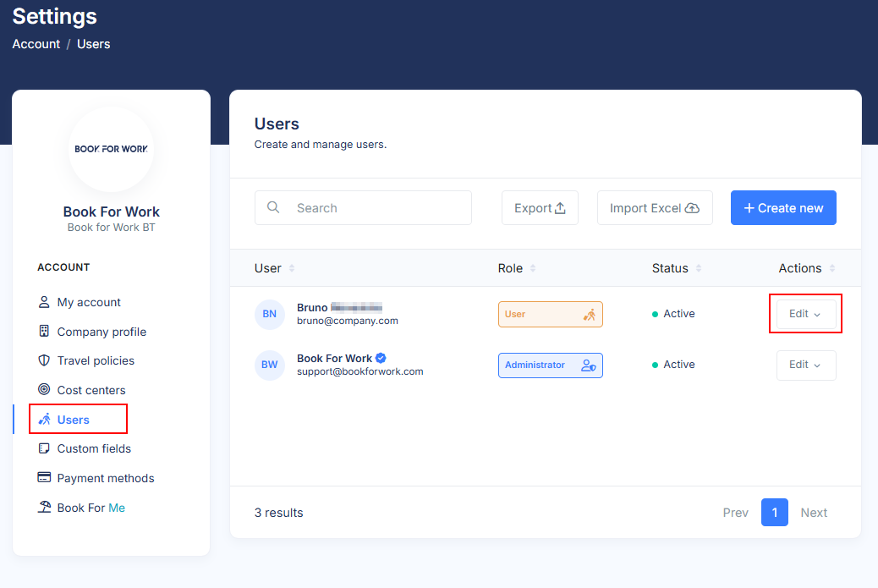Click the Payment methods card icon
This screenshot has height=588, width=878.
click(44, 477)
